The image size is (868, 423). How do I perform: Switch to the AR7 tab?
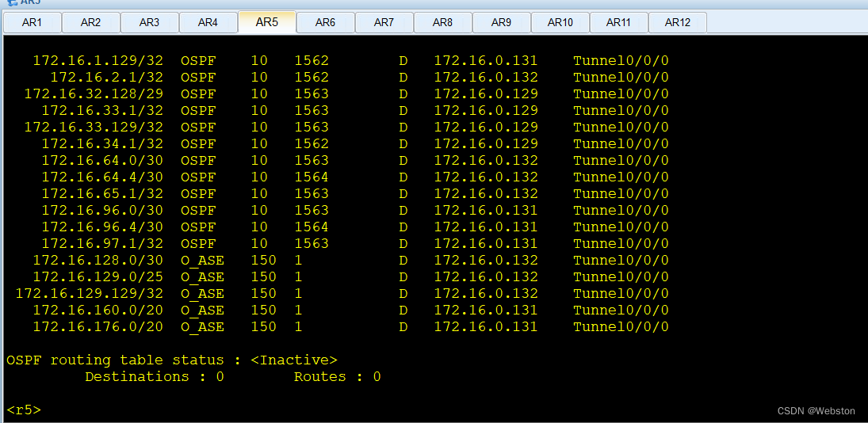click(384, 23)
